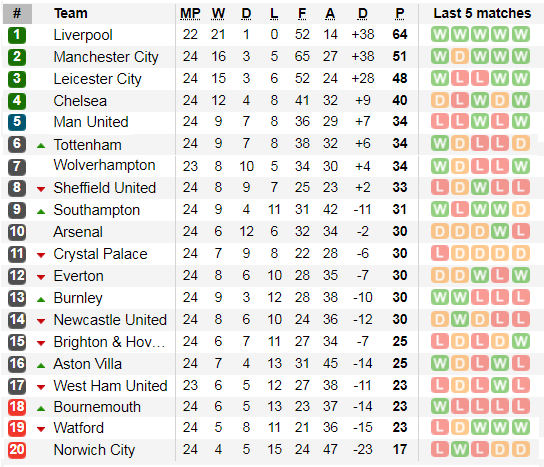Click Liverpool's green rank 1 badge
The image size is (544, 467).
click(17, 35)
